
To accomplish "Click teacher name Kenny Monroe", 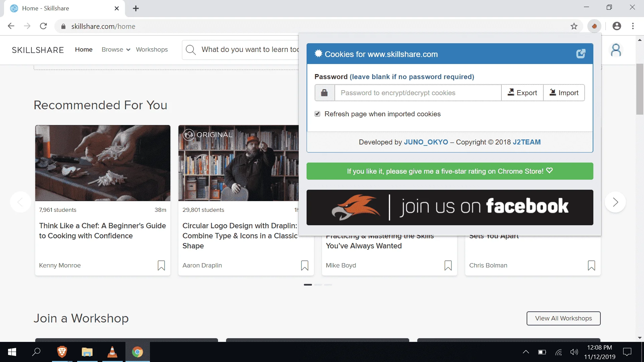I will coord(60,265).
